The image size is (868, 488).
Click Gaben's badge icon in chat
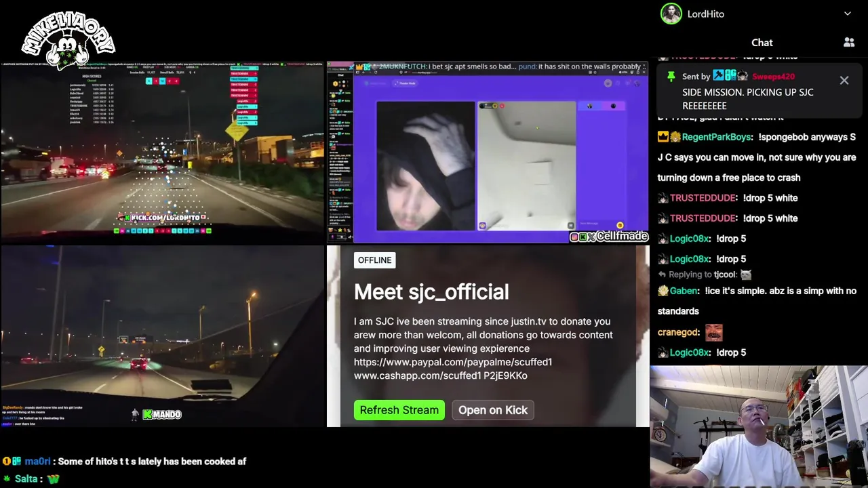pos(663,291)
